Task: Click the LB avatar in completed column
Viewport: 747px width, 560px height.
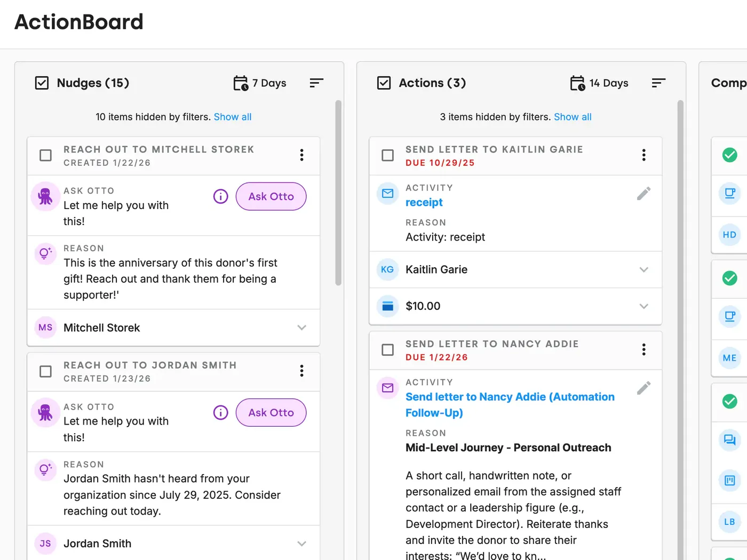Action: coord(729,522)
